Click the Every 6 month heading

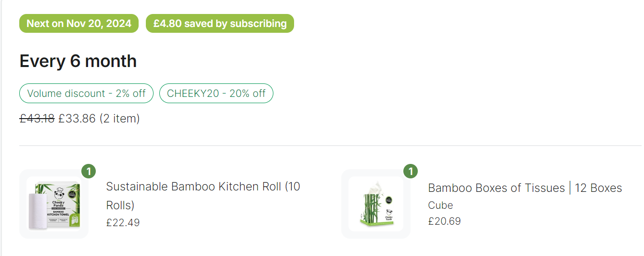point(78,61)
